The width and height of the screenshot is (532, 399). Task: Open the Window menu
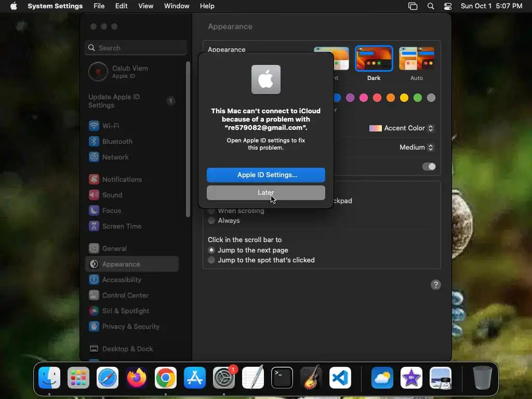coord(177,6)
